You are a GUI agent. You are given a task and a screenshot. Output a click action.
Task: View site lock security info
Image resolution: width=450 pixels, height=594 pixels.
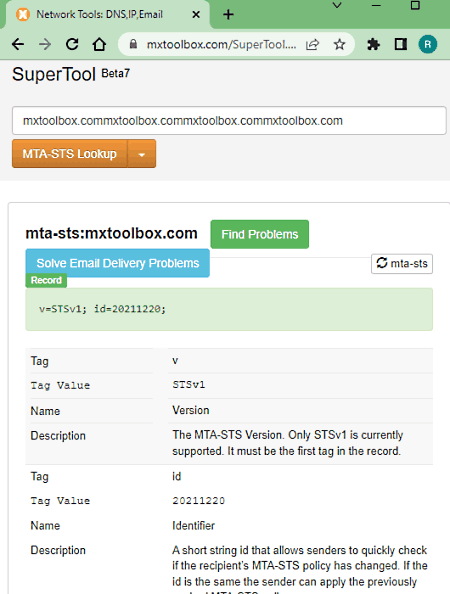click(133, 44)
